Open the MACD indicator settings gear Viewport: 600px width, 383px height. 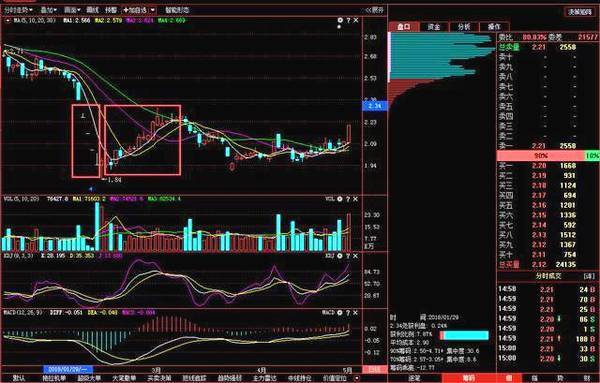[x=340, y=313]
